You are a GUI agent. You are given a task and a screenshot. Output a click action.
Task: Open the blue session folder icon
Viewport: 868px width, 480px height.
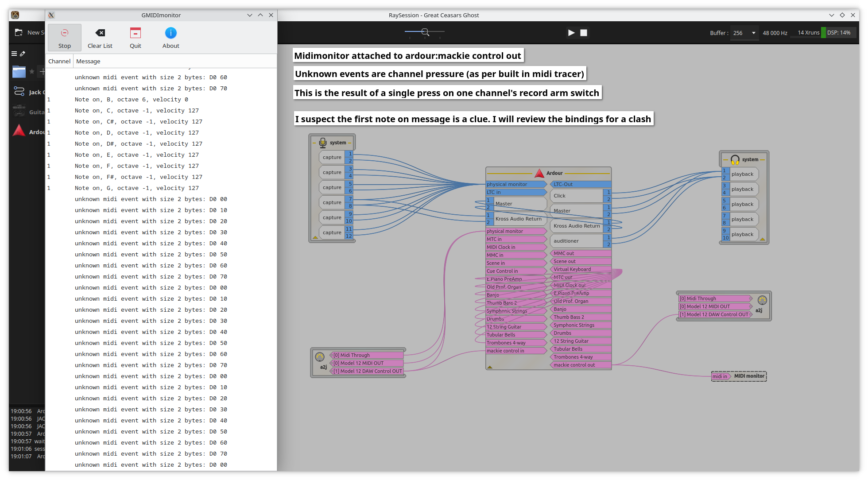(x=19, y=71)
